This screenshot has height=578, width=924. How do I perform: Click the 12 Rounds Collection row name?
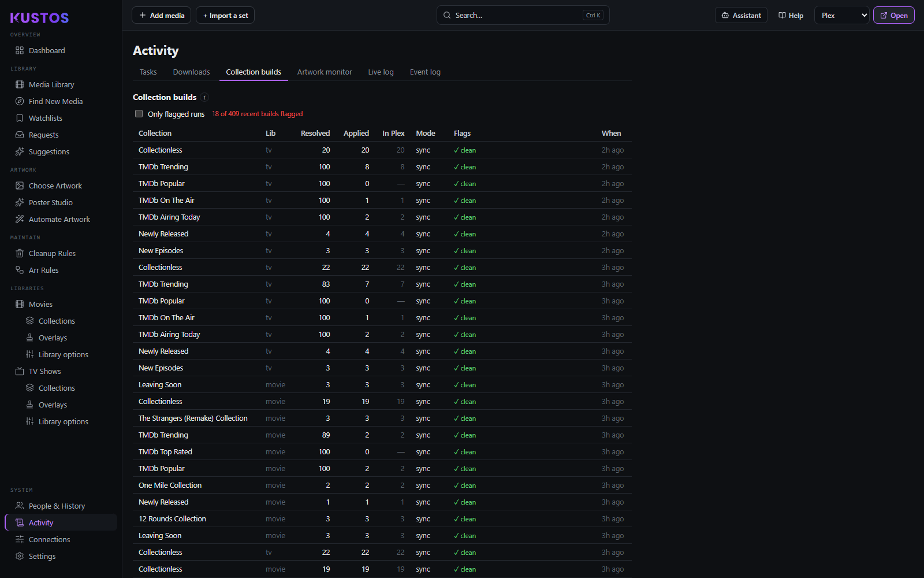pos(172,518)
